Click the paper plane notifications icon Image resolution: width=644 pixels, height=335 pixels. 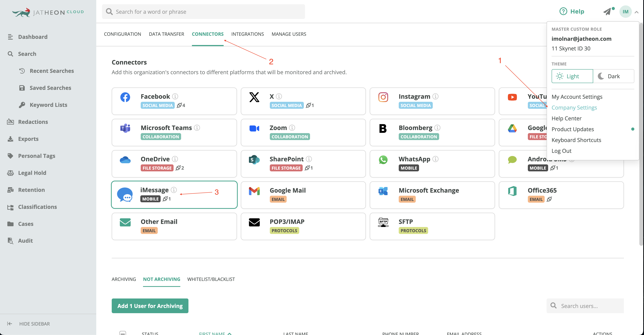click(607, 11)
